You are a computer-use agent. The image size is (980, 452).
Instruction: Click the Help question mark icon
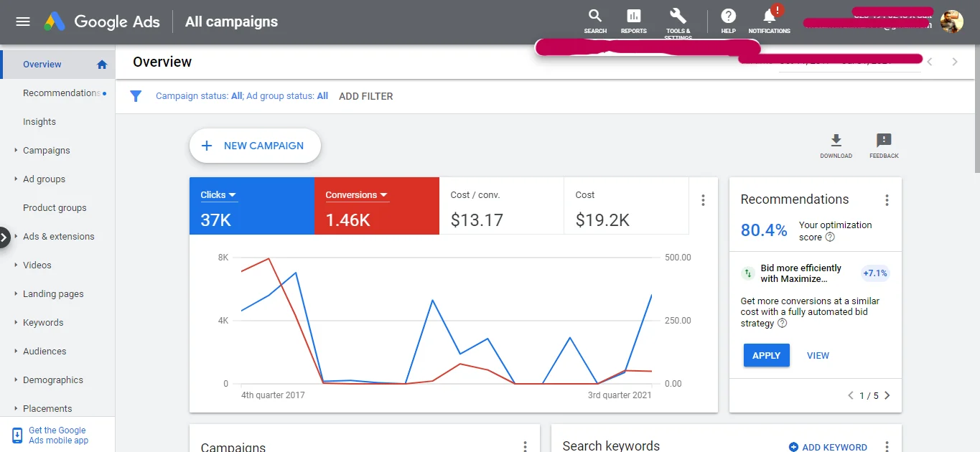(x=728, y=17)
